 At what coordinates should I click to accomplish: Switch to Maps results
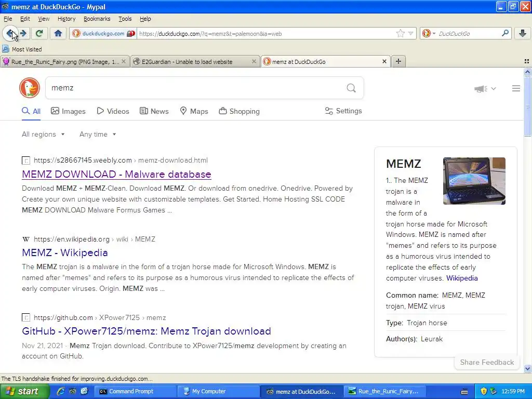pos(194,111)
